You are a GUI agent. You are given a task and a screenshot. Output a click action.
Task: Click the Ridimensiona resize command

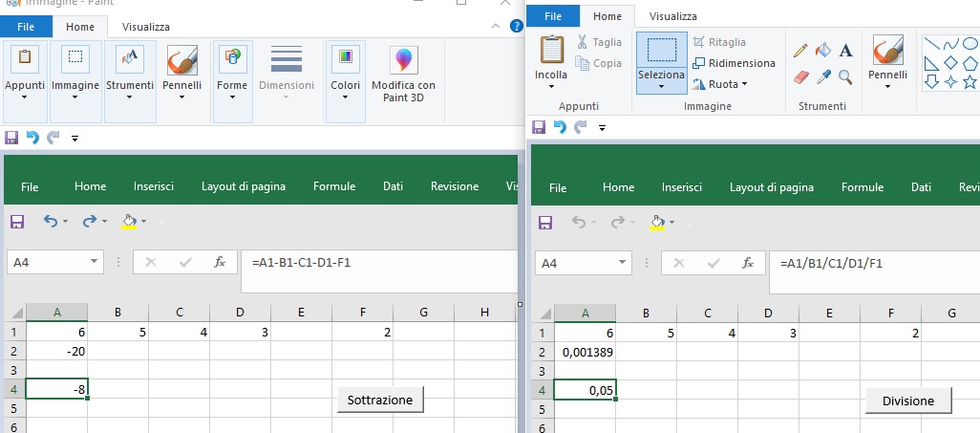(x=734, y=63)
